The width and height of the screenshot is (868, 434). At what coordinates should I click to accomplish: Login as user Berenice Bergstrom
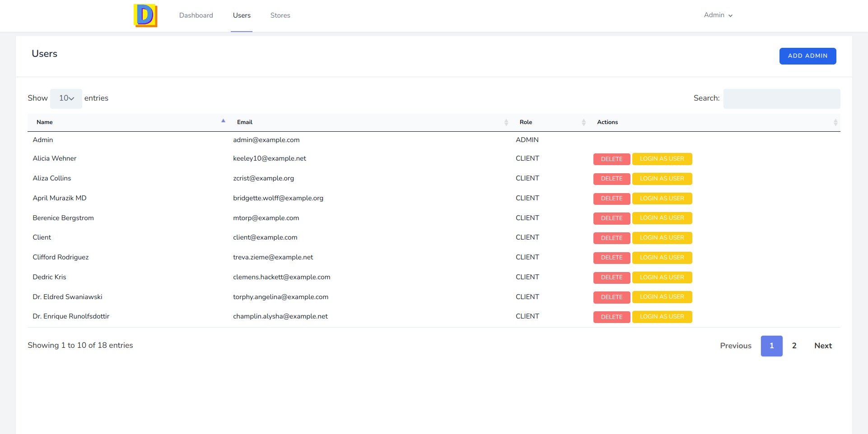[662, 218]
